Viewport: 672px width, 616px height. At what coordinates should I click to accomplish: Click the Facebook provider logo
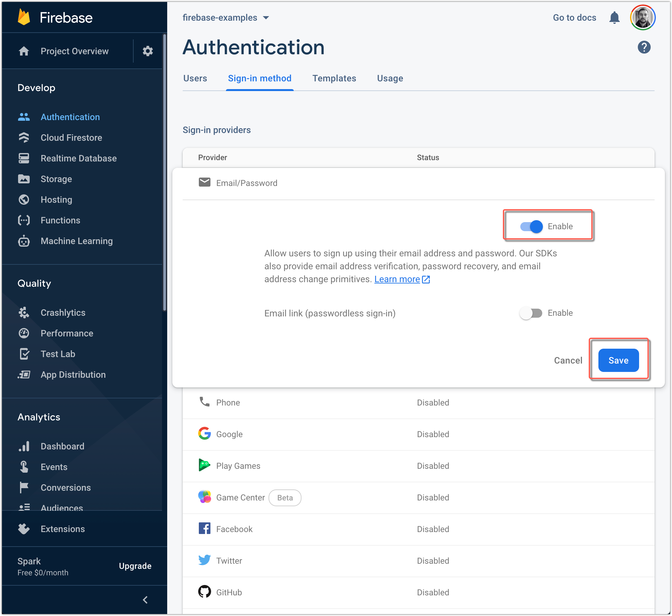tap(205, 528)
